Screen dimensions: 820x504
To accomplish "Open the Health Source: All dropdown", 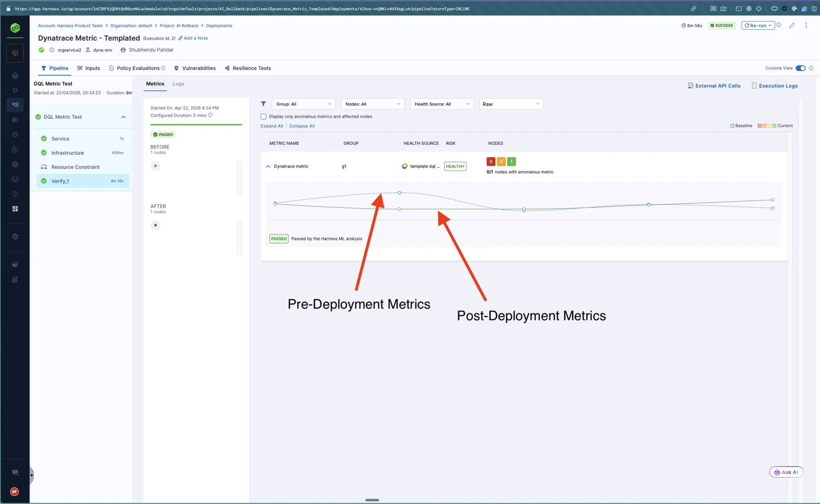I will click(442, 104).
